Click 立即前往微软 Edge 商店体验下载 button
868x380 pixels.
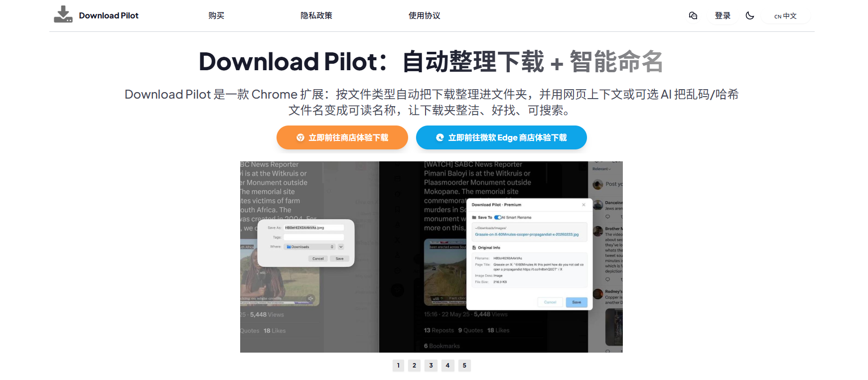[x=501, y=137]
